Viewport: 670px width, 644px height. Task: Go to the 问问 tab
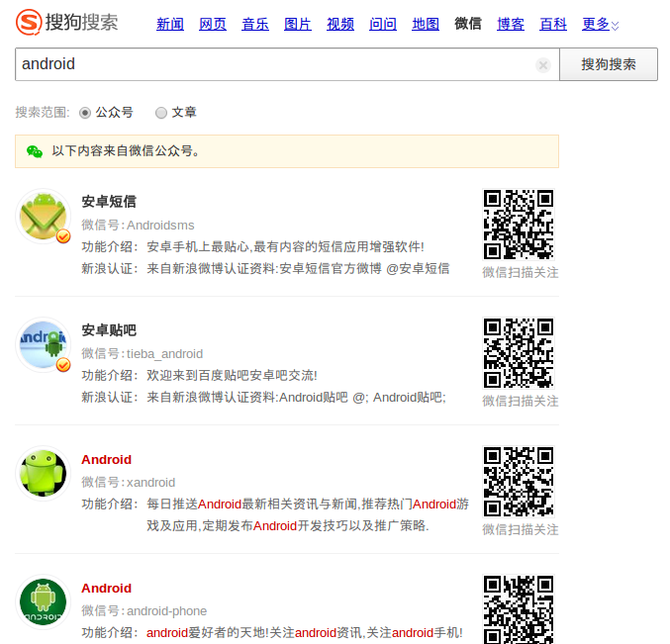383,24
